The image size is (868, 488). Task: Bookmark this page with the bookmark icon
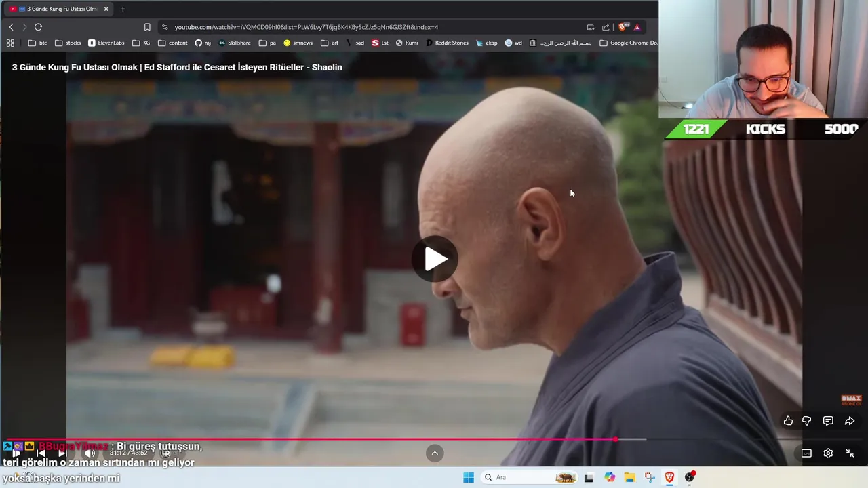pos(147,27)
